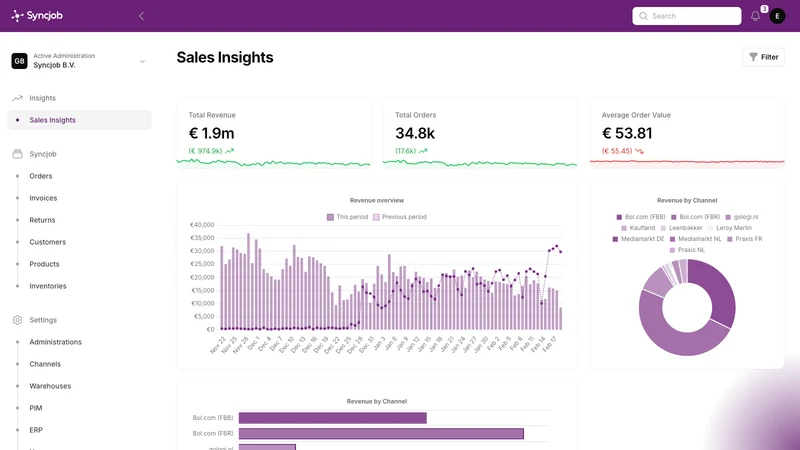The image size is (800, 450).
Task: Click the Sales Insights page heading
Action: tap(225, 57)
